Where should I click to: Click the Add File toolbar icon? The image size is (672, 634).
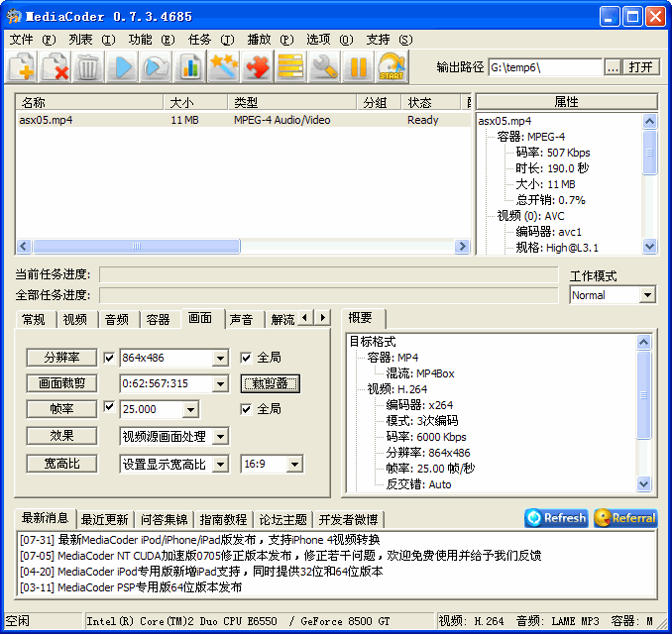[21, 66]
